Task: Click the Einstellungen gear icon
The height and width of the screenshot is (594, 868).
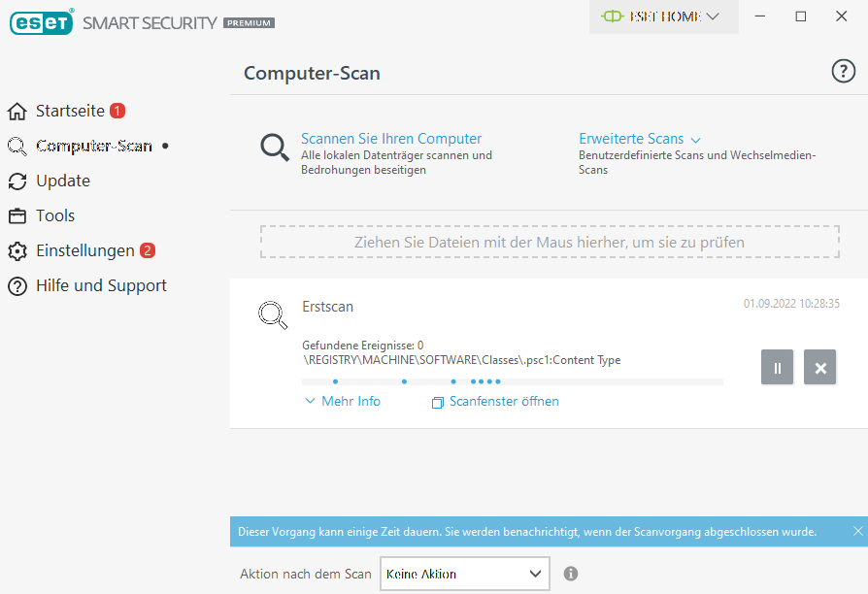Action: (17, 250)
